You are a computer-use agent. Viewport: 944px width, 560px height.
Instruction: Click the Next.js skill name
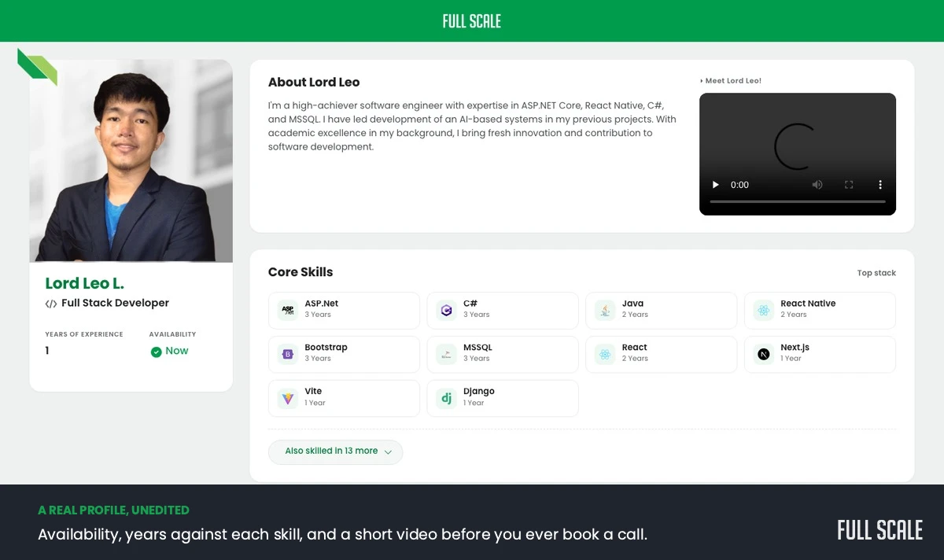(x=795, y=348)
